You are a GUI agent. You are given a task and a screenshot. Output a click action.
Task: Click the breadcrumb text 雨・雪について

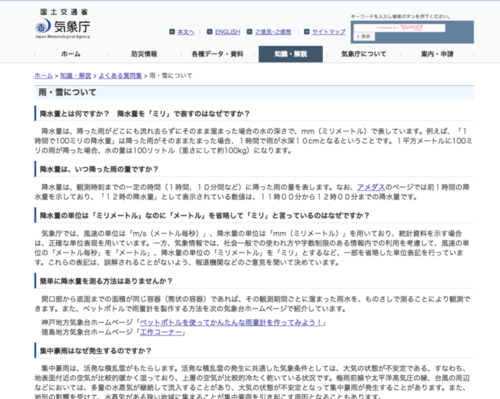[x=171, y=76]
